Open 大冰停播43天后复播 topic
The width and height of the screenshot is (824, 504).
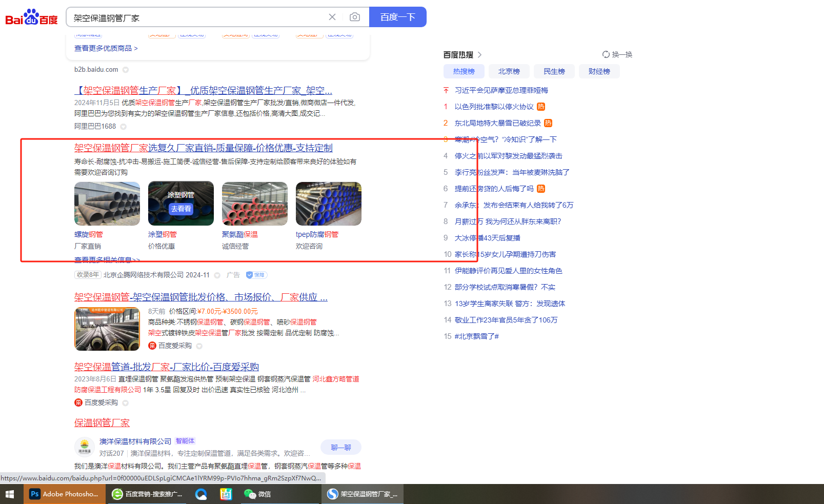pyautogui.click(x=488, y=238)
